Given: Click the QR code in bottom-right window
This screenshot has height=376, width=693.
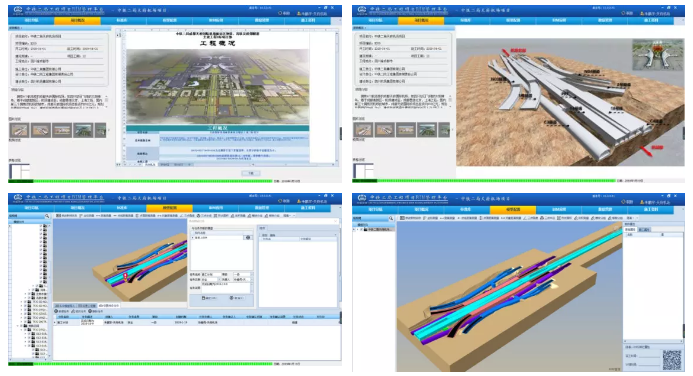Looking at the screenshot, I should (672, 360).
